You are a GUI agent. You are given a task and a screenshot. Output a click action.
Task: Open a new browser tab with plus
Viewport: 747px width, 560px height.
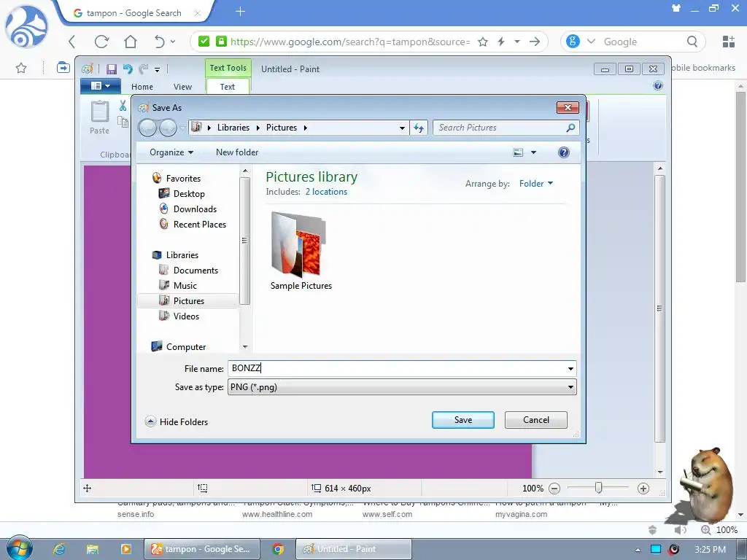coord(240,12)
